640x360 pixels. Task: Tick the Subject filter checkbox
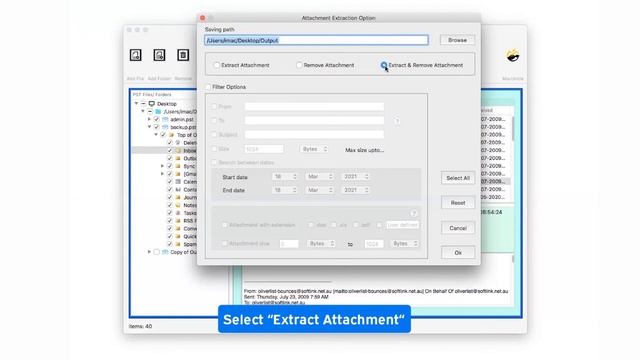click(214, 135)
